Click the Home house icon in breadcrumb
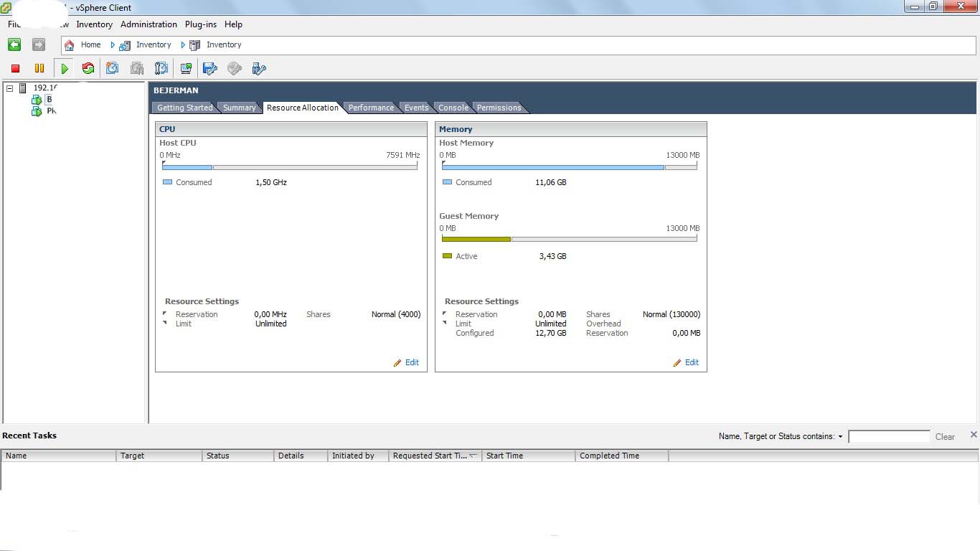This screenshot has height=551, width=980. pos(70,44)
